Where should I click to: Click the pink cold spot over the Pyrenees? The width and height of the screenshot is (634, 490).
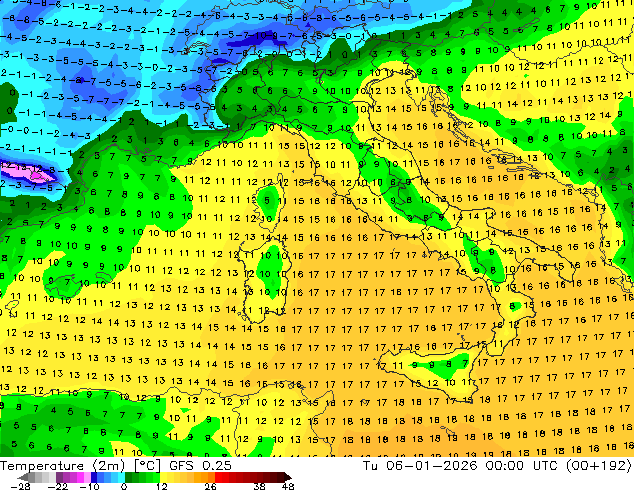28,173
